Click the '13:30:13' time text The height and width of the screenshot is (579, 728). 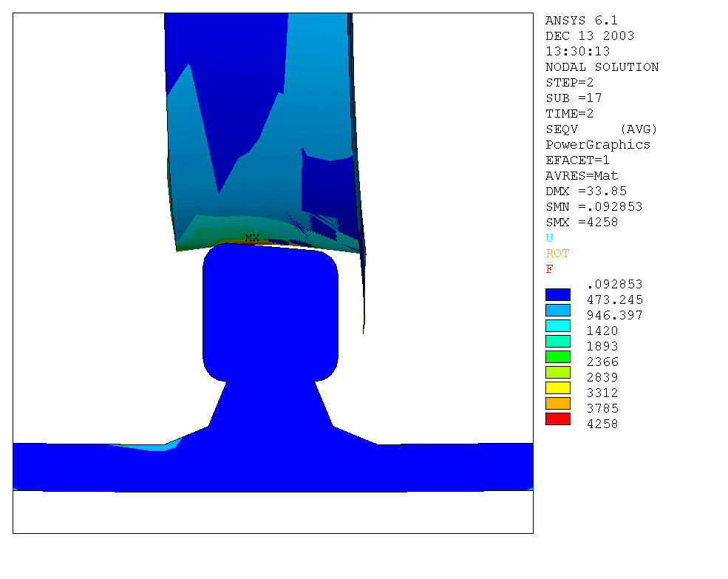577,52
